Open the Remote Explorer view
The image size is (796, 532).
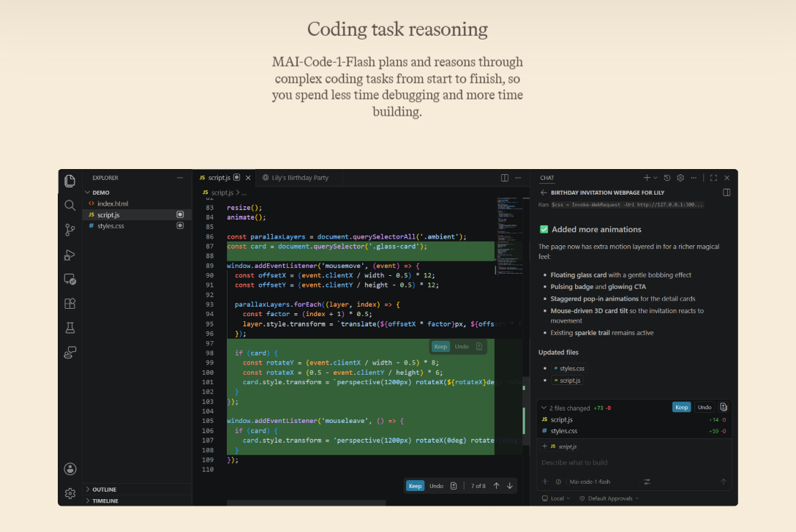tap(70, 280)
